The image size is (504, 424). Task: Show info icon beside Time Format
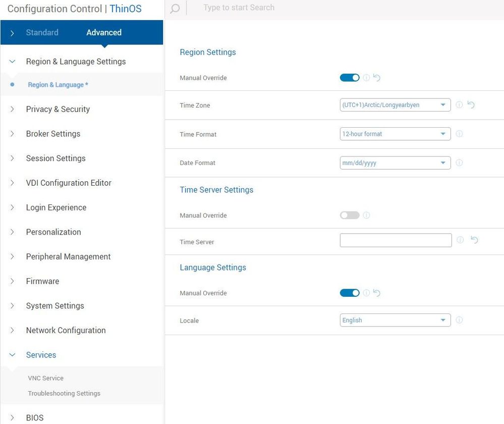tap(459, 134)
